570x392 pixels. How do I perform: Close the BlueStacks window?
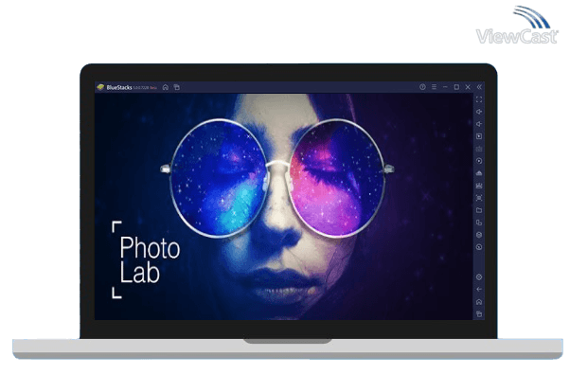(x=468, y=87)
